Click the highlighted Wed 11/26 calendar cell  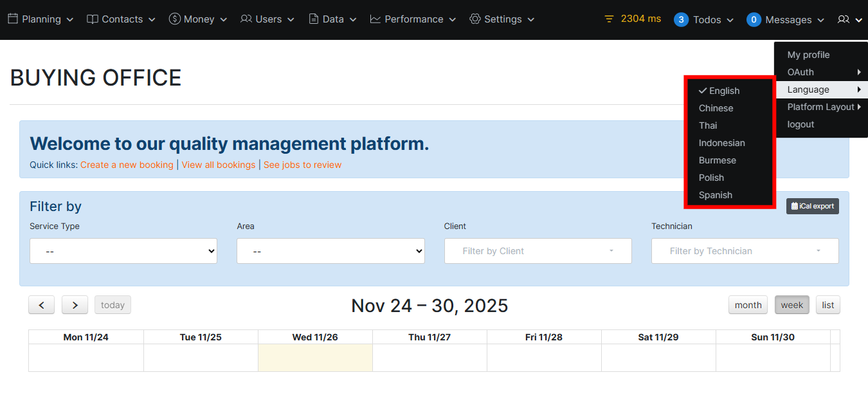coord(314,356)
